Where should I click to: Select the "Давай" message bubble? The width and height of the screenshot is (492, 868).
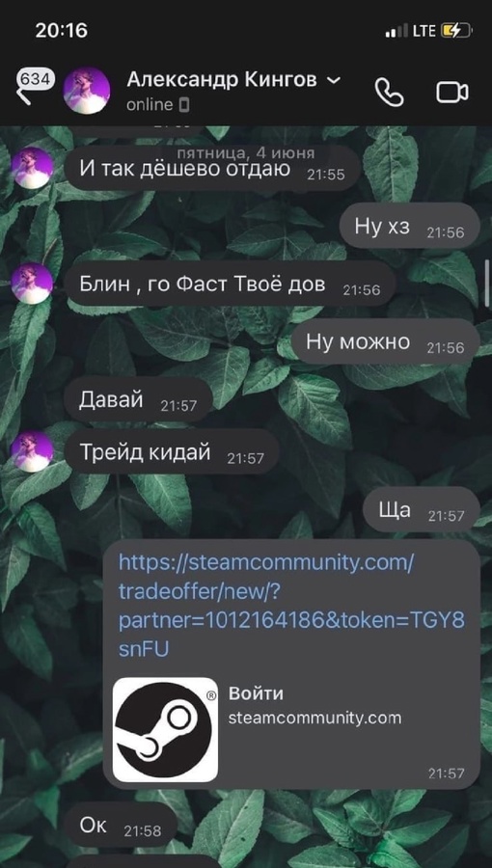tap(138, 399)
